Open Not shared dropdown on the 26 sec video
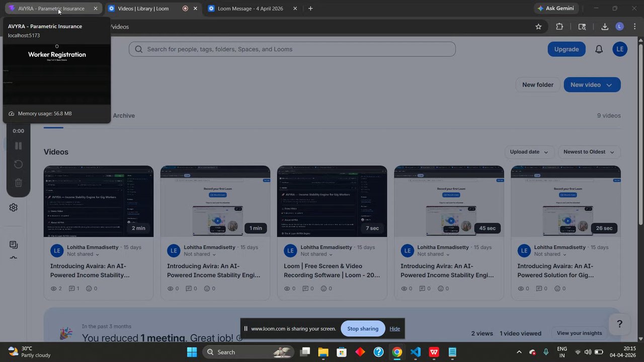This screenshot has width=644, height=362. tap(550, 254)
